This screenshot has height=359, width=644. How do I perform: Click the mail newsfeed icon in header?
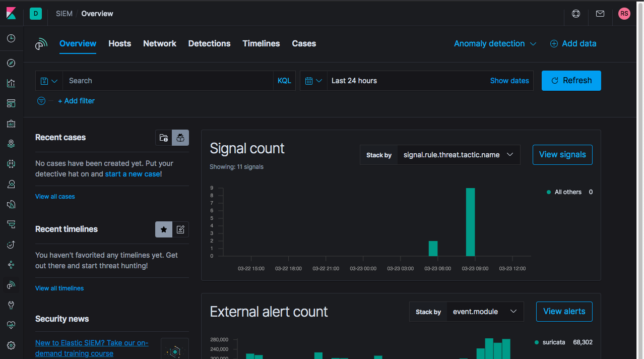click(x=600, y=14)
